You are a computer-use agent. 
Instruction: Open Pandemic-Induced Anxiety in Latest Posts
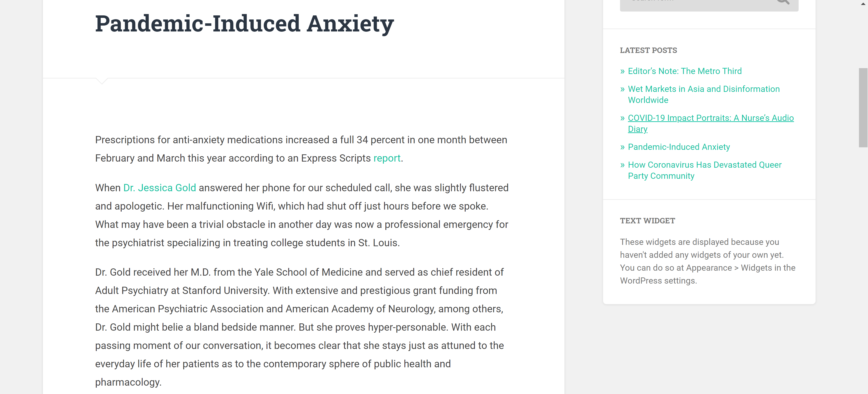[679, 147]
